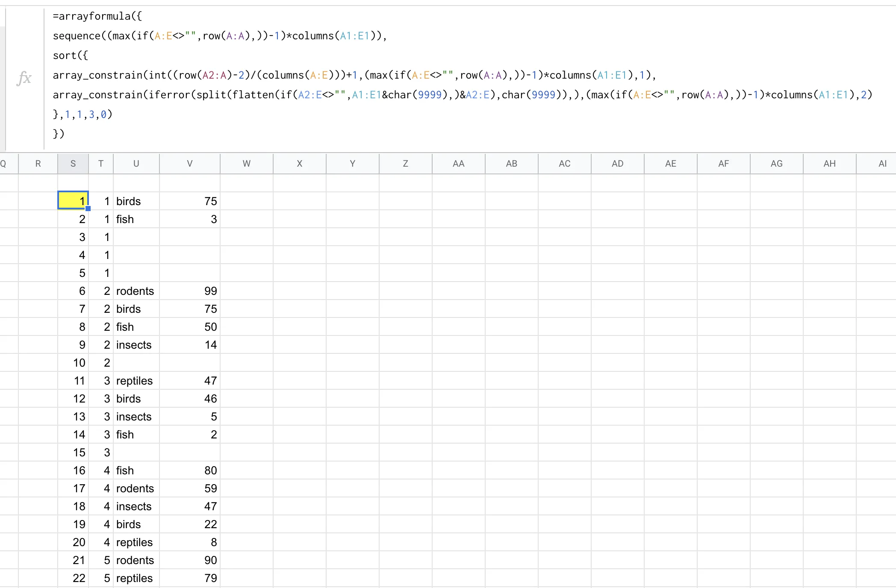Click the blue fill handle on selected cell
Image resolution: width=896 pixels, height=588 pixels.
pyautogui.click(x=88, y=209)
